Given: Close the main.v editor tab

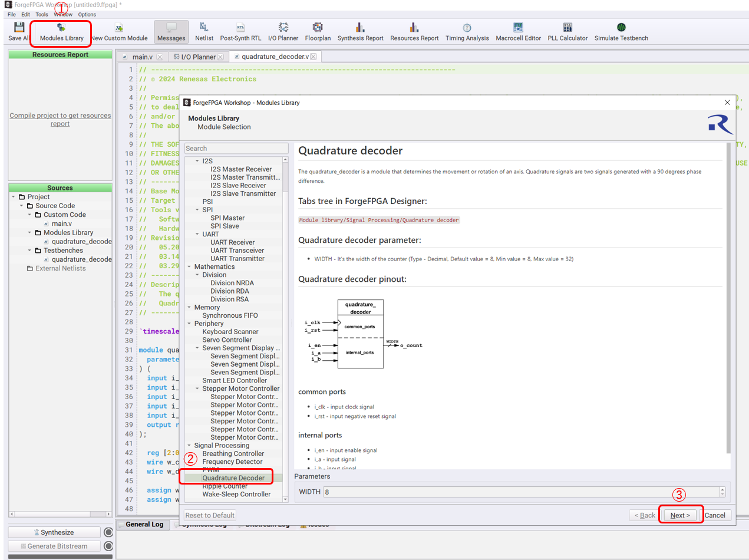Looking at the screenshot, I should pos(160,57).
